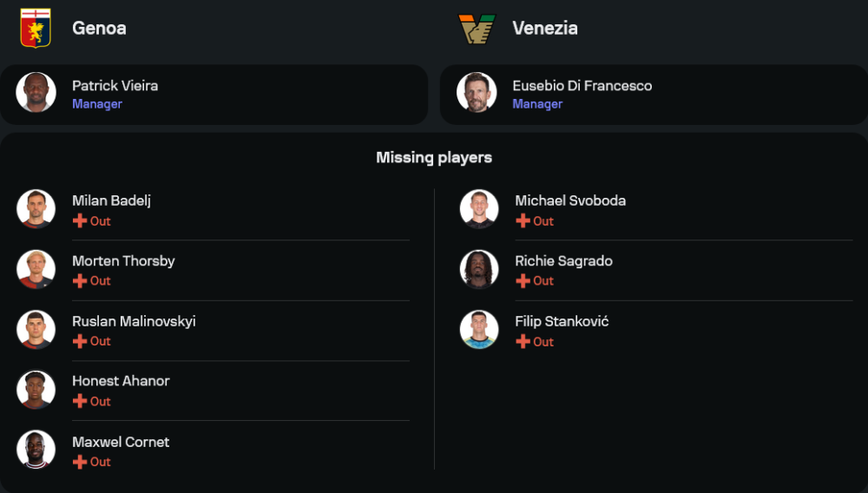The width and height of the screenshot is (868, 493).
Task: Click Milan Badelj's player avatar
Action: point(36,209)
